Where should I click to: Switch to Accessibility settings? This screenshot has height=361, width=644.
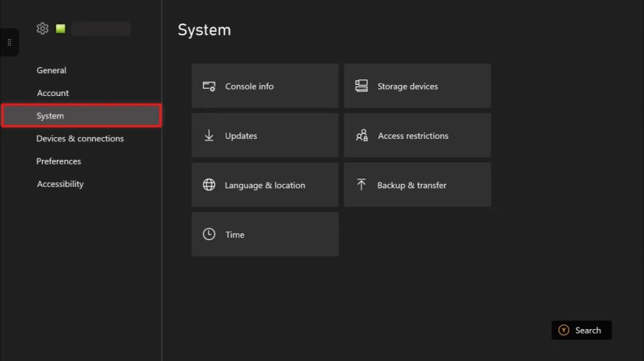(x=60, y=184)
